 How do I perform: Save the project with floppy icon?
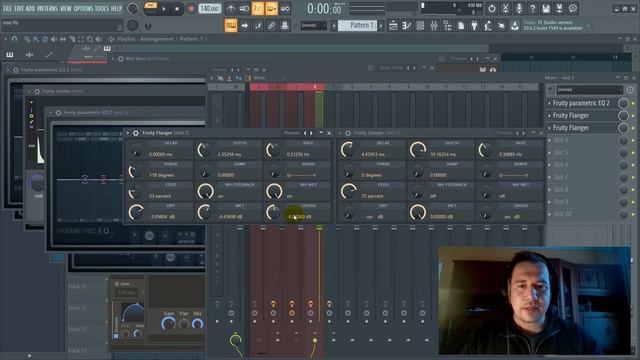click(546, 8)
